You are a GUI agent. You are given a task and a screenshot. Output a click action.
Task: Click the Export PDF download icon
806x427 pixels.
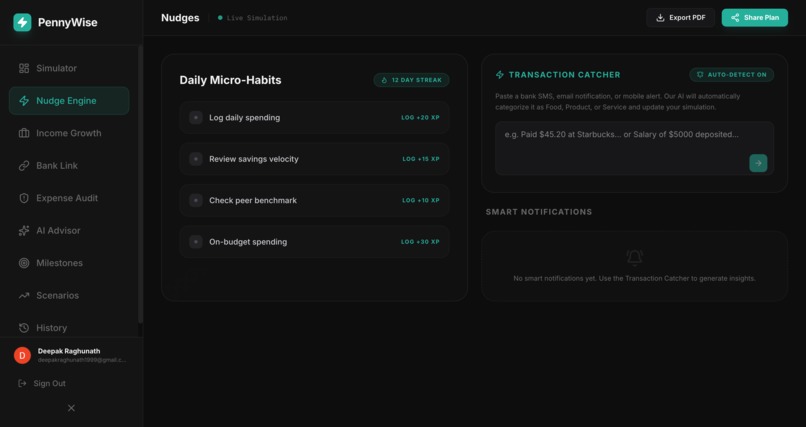(661, 18)
